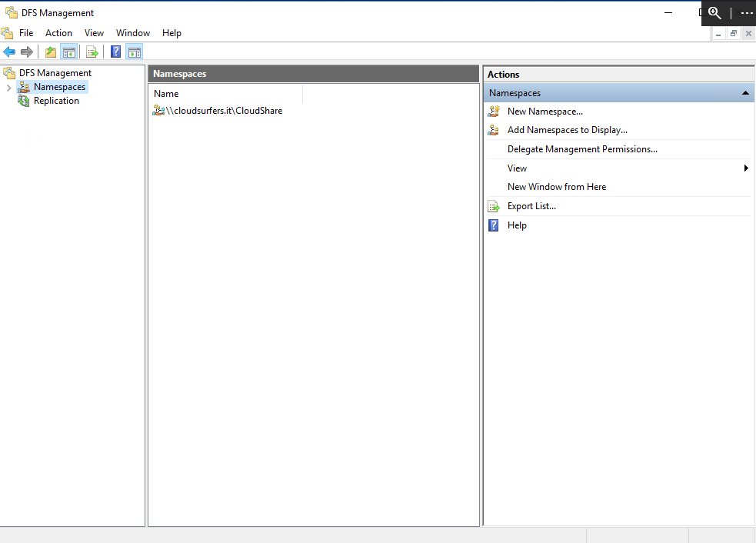Click the three-dot more options icon
This screenshot has height=543, width=756.
point(746,13)
